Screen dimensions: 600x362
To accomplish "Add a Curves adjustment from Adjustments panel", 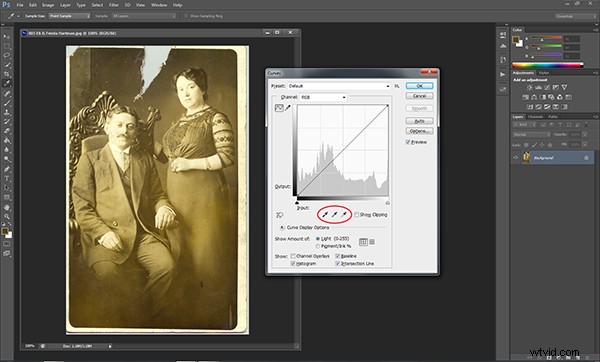I will coord(547,88).
